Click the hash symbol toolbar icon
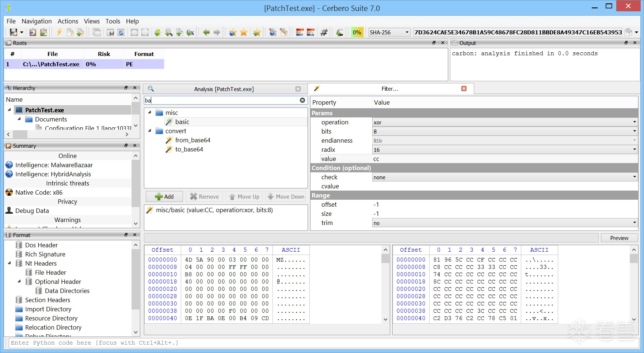Screen dimensions: 644x353 [324, 33]
